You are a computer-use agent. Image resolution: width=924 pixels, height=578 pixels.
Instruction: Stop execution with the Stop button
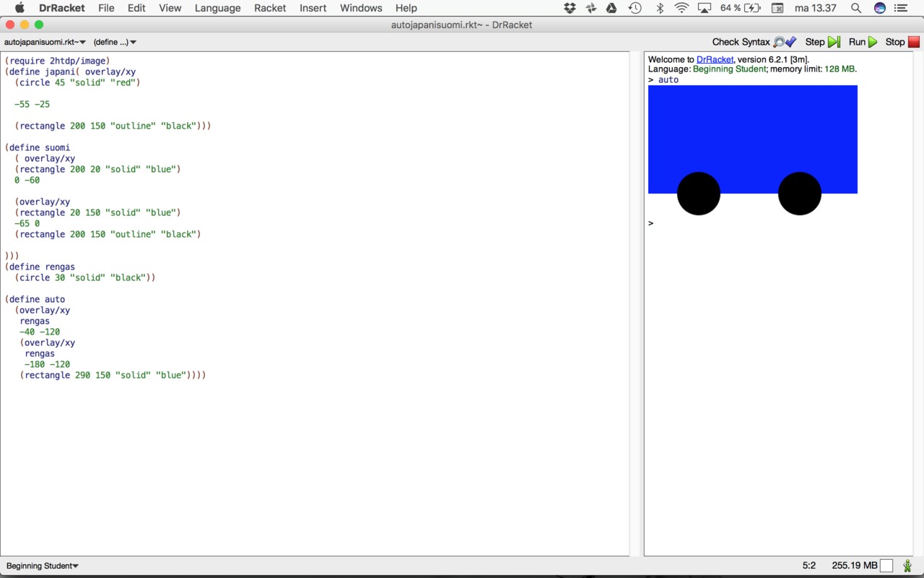tap(903, 42)
